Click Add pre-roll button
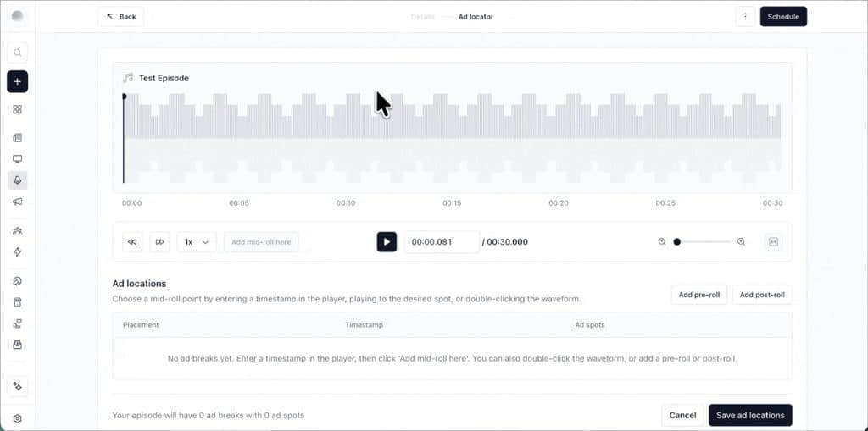This screenshot has height=431, width=868. 699,295
